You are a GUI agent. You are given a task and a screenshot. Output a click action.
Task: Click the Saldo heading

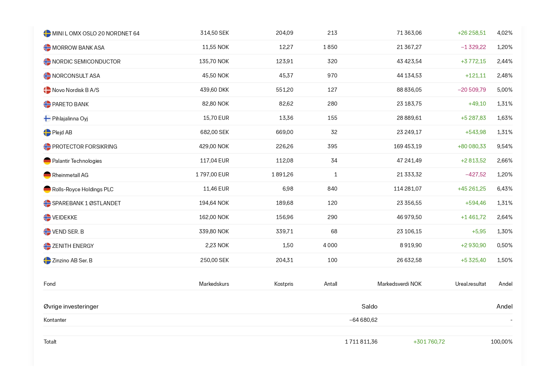click(x=369, y=306)
